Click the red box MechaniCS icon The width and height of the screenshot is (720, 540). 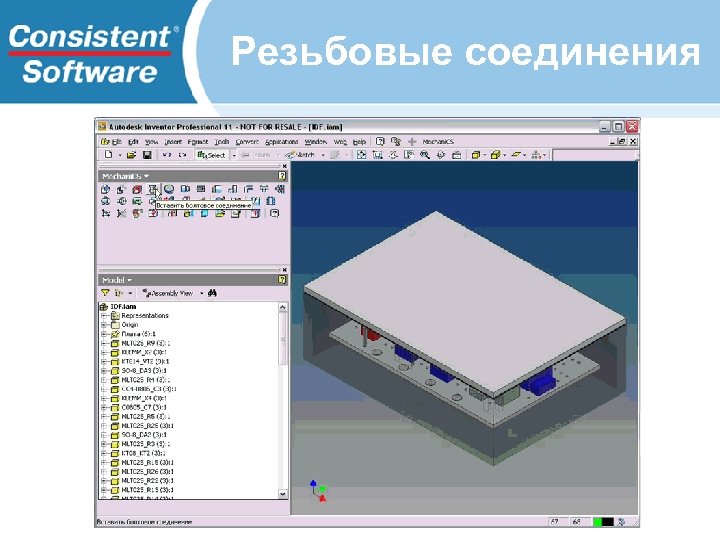137,189
